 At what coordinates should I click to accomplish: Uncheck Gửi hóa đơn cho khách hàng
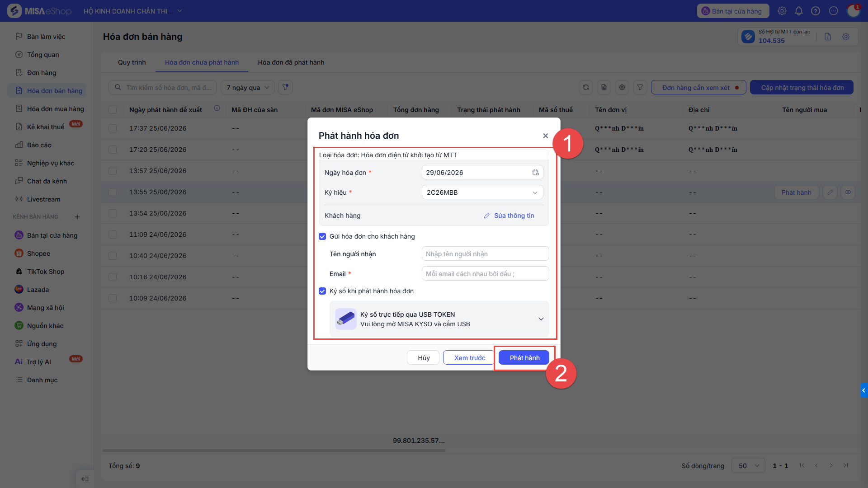pos(322,236)
